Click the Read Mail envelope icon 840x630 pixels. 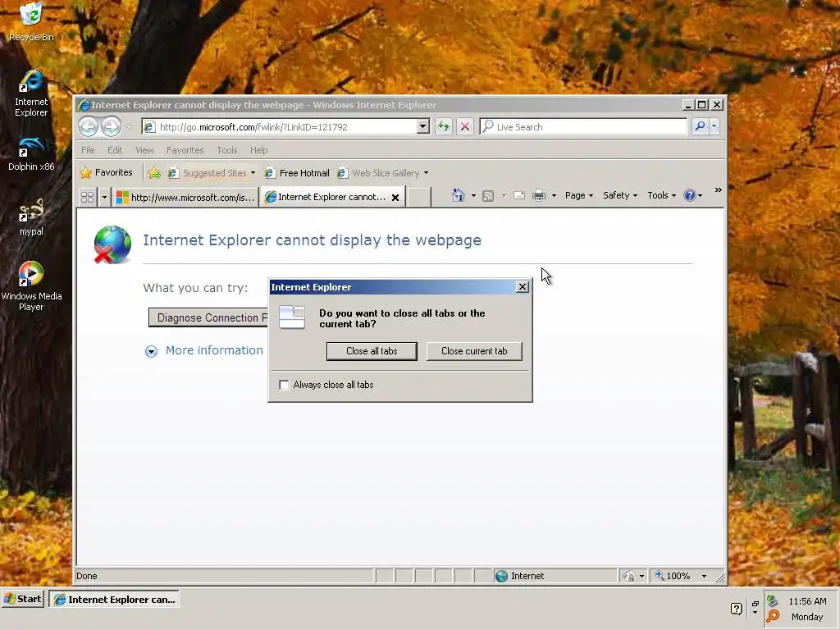click(x=519, y=195)
